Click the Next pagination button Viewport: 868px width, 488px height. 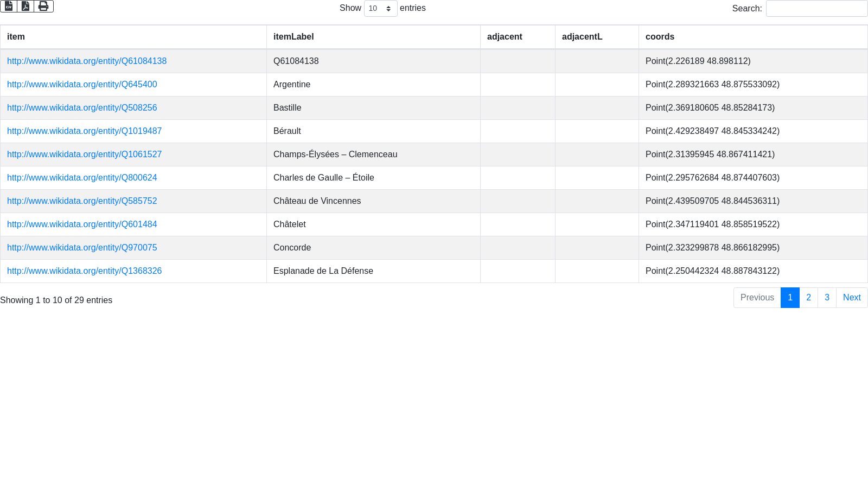852,298
